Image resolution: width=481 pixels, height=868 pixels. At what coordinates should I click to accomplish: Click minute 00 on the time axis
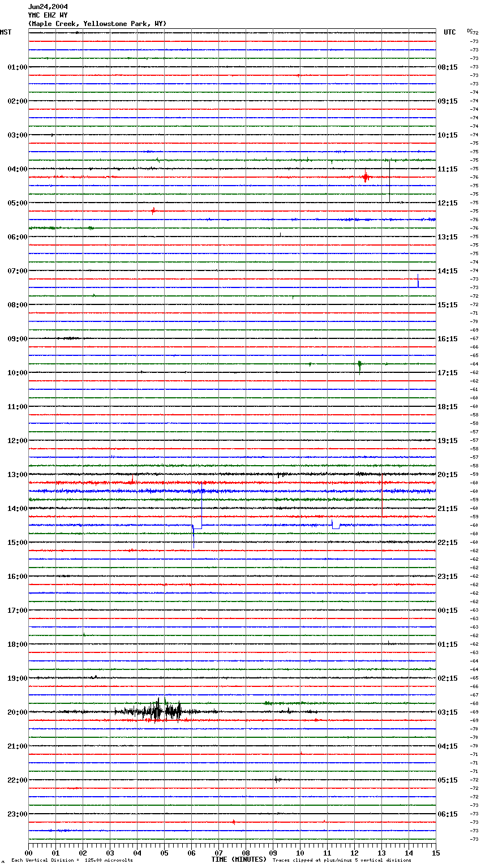click(29, 853)
